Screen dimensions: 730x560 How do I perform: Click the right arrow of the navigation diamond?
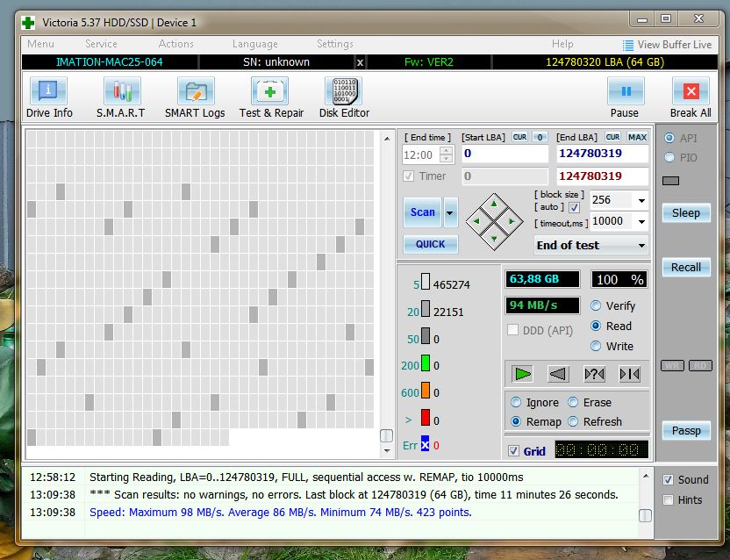click(512, 221)
